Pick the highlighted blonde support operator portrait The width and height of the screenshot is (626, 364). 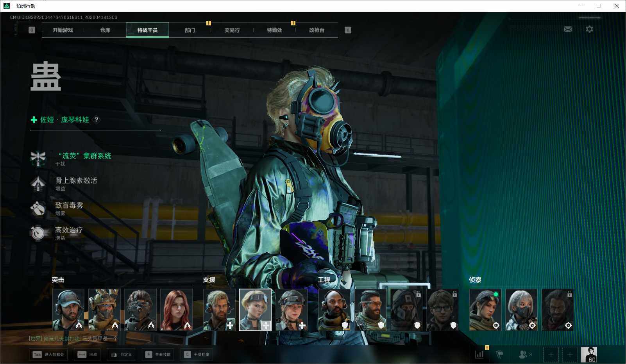(x=255, y=310)
